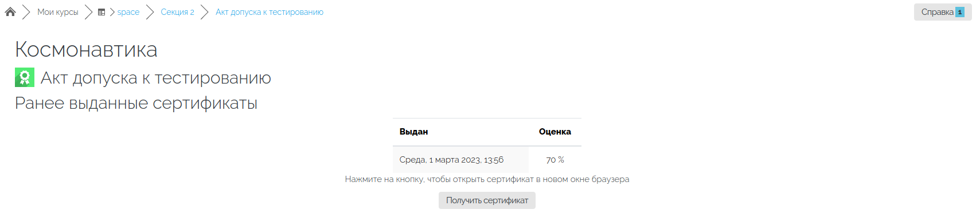Click the 70 % grade cell

coord(555,160)
